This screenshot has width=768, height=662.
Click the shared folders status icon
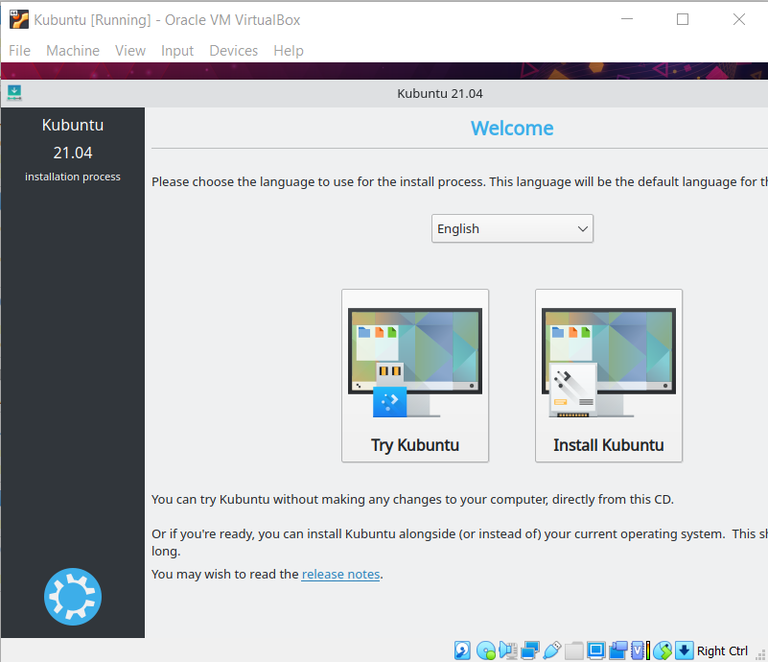[x=574, y=651]
